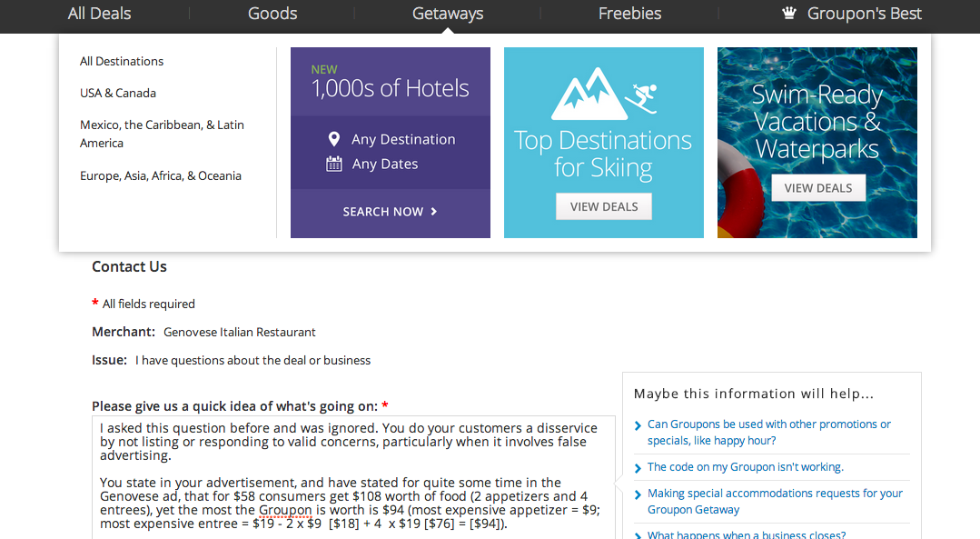
Task: Click the chevron beside 'The code on my Groupon'
Action: coord(638,468)
